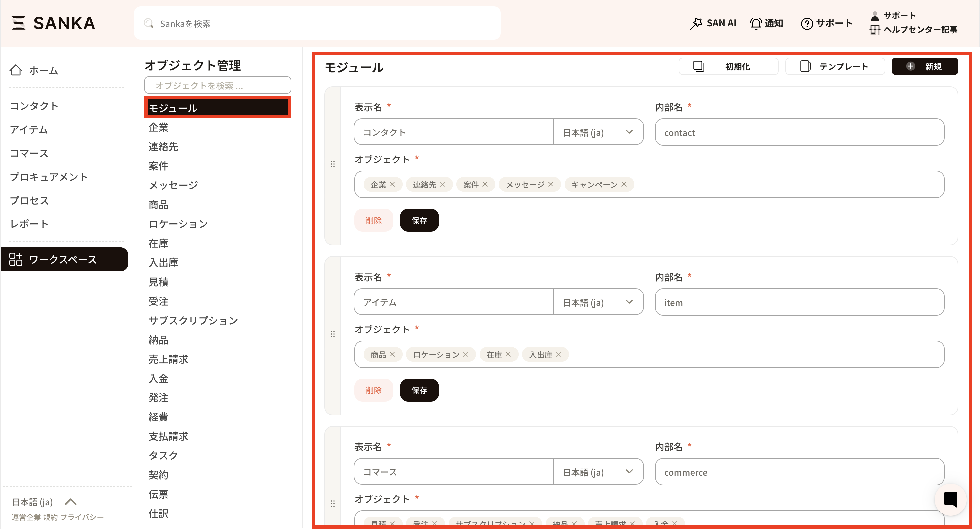980x529 pixels.
Task: Delete the コンタクト module
Action: (x=374, y=220)
